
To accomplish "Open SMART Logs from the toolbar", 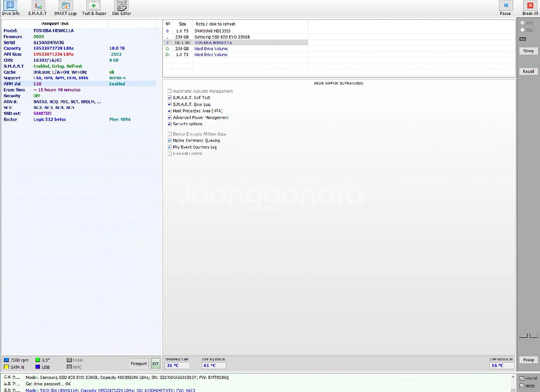I will (65, 7).
